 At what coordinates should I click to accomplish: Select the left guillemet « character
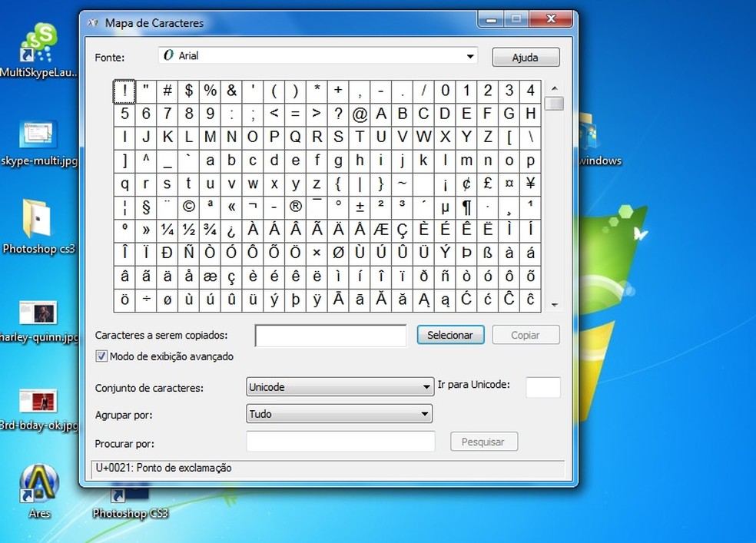click(231, 207)
